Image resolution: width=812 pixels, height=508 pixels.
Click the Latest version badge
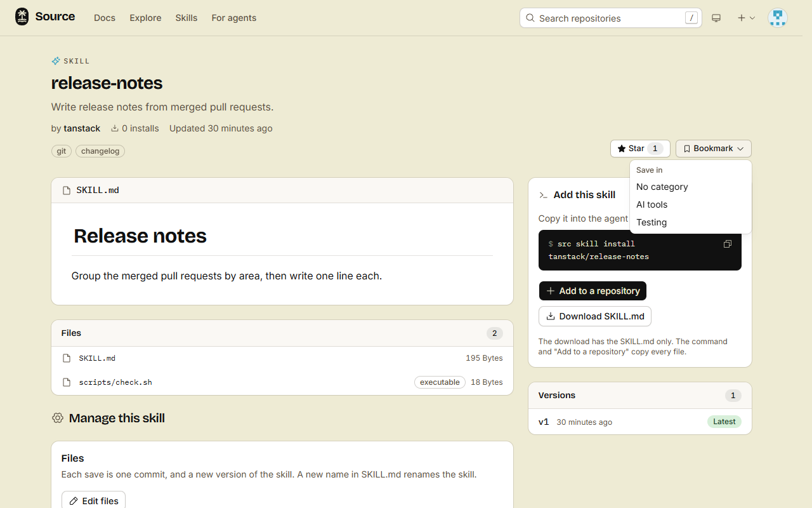724,422
